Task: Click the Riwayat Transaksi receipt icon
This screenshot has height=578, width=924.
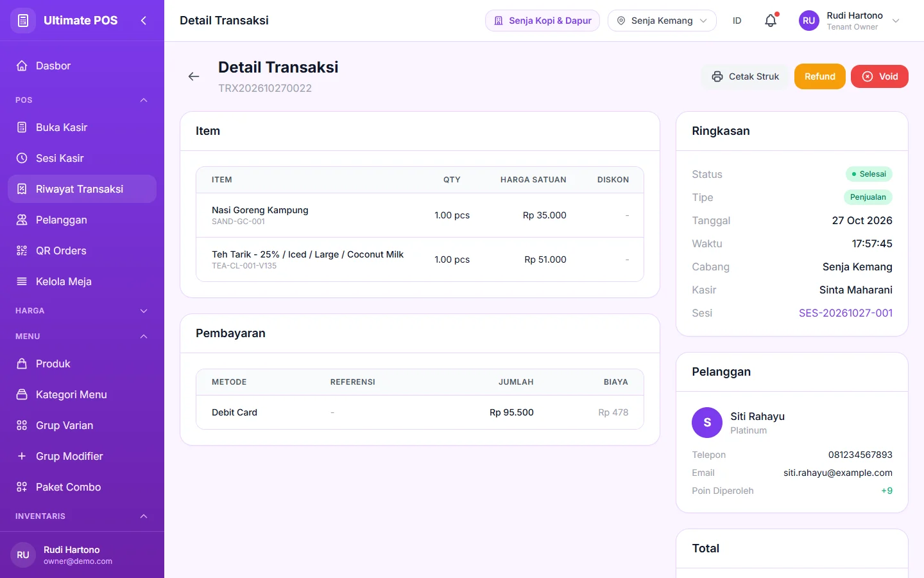Action: 22,189
